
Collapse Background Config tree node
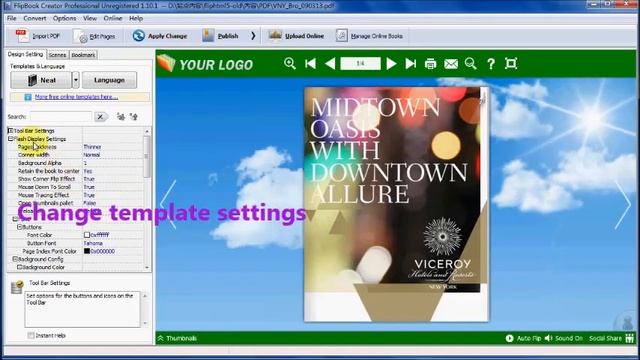tap(15, 259)
